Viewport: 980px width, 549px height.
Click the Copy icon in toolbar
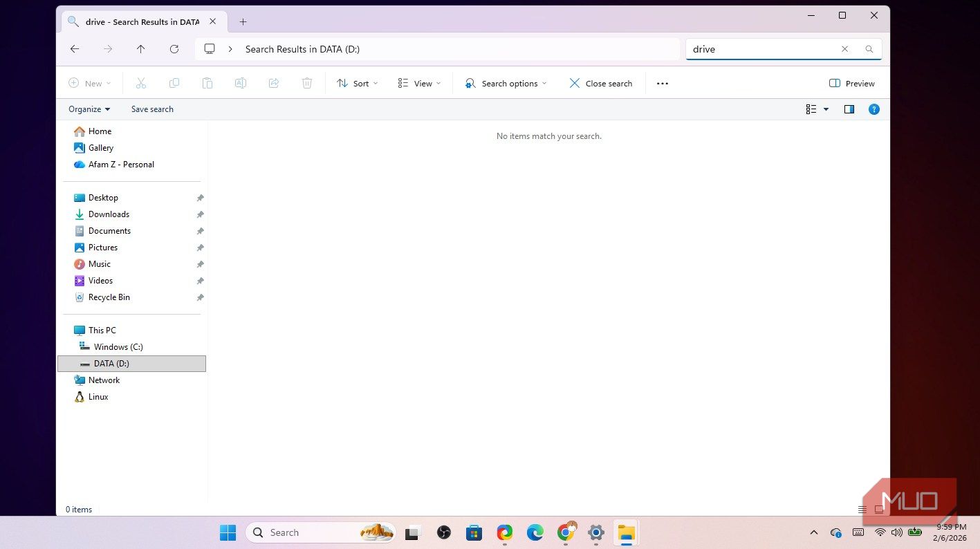174,83
